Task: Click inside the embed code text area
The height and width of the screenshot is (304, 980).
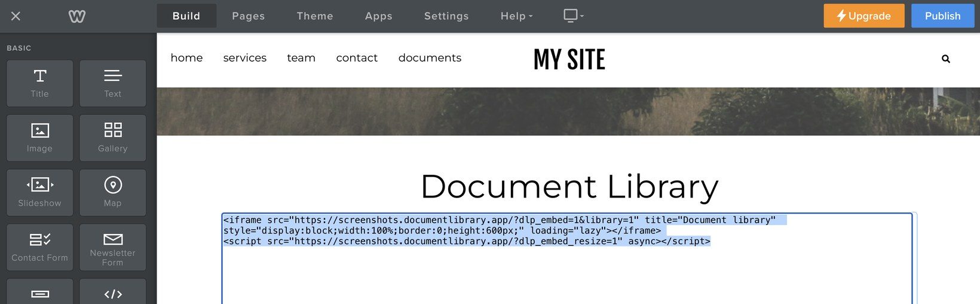Action: [567, 259]
